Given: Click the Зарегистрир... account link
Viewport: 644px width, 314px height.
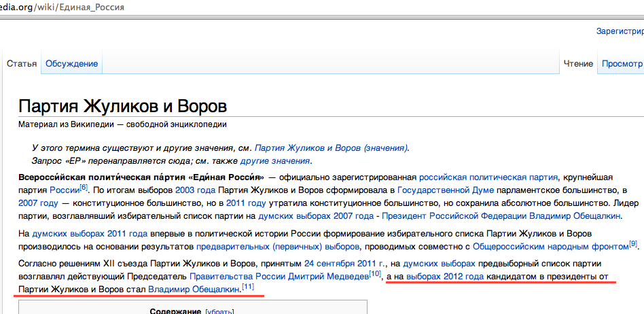Looking at the screenshot, I should pos(620,31).
